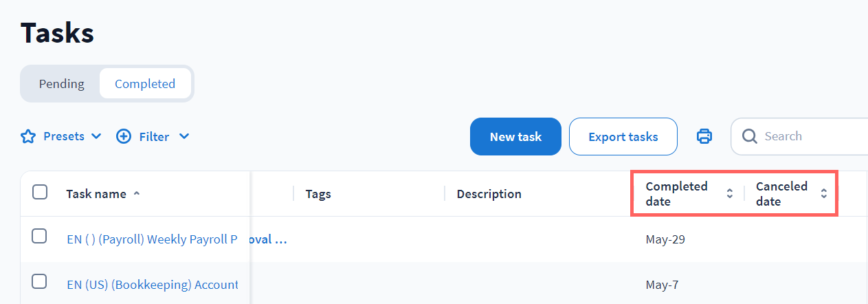Toggle Task name sort arrow
Image resolution: width=868 pixels, height=304 pixels.
point(137,194)
